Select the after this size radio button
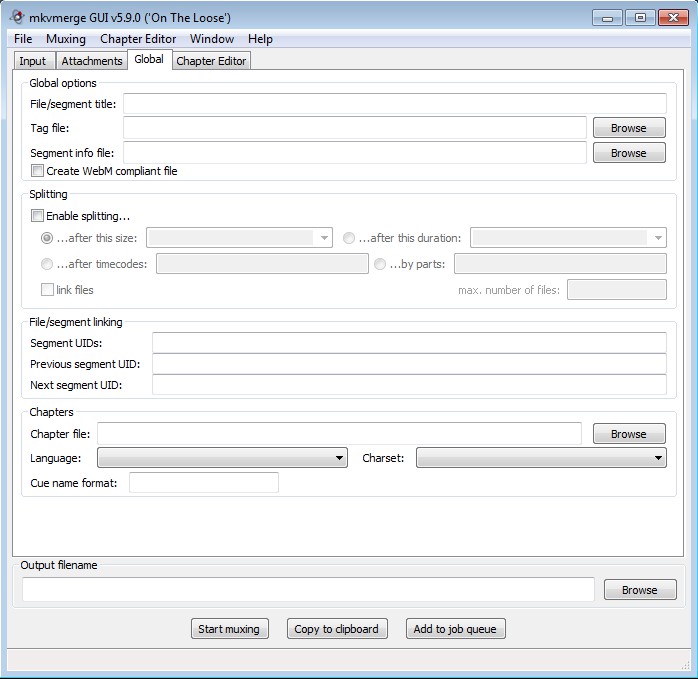The height and width of the screenshot is (679, 698). 47,238
